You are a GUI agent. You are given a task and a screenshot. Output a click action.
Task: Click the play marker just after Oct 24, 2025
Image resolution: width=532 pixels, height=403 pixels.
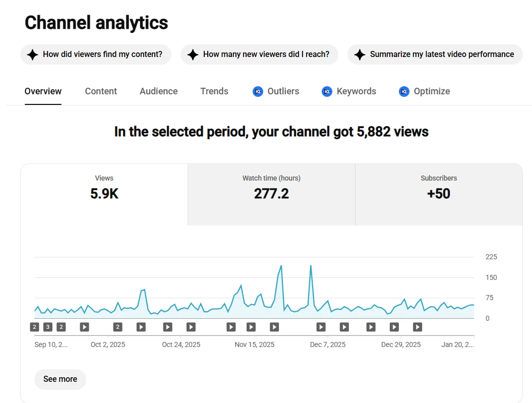191,327
